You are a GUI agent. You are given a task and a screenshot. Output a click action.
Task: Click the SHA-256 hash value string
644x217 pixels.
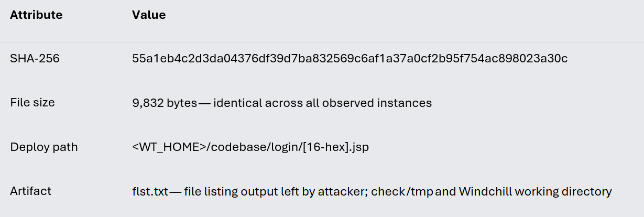point(350,59)
